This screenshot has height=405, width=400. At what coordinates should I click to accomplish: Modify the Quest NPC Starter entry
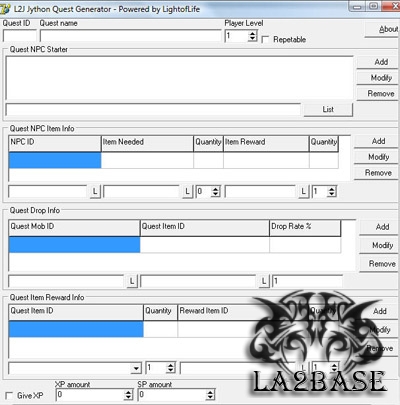(378, 78)
